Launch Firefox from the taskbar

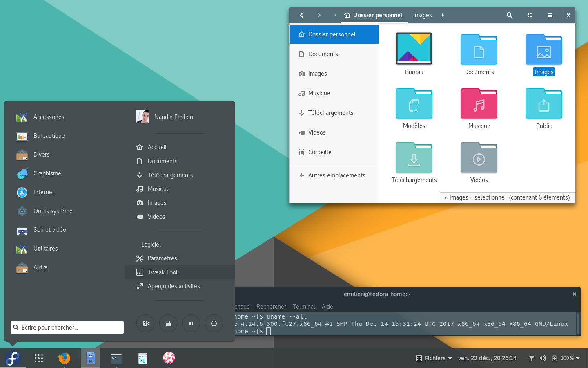[x=64, y=358]
